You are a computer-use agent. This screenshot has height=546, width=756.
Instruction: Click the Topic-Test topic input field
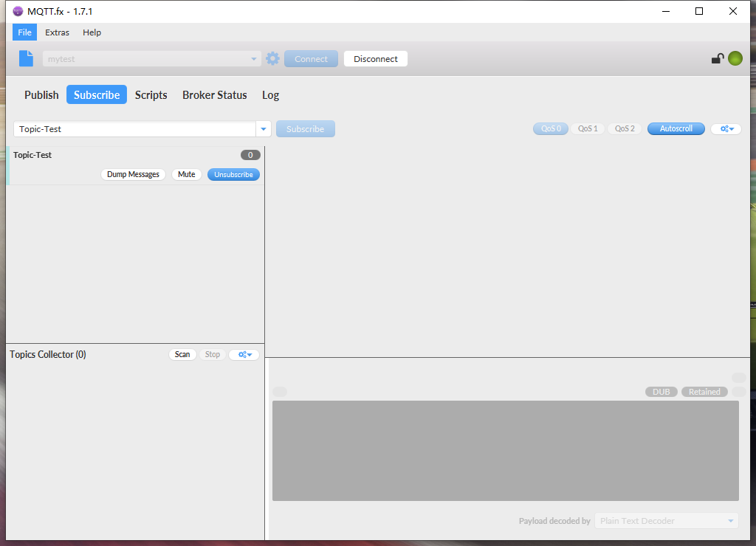click(134, 128)
